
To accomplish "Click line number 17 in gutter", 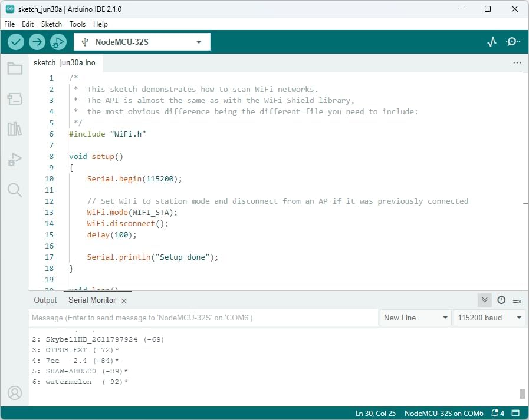I will (50, 257).
